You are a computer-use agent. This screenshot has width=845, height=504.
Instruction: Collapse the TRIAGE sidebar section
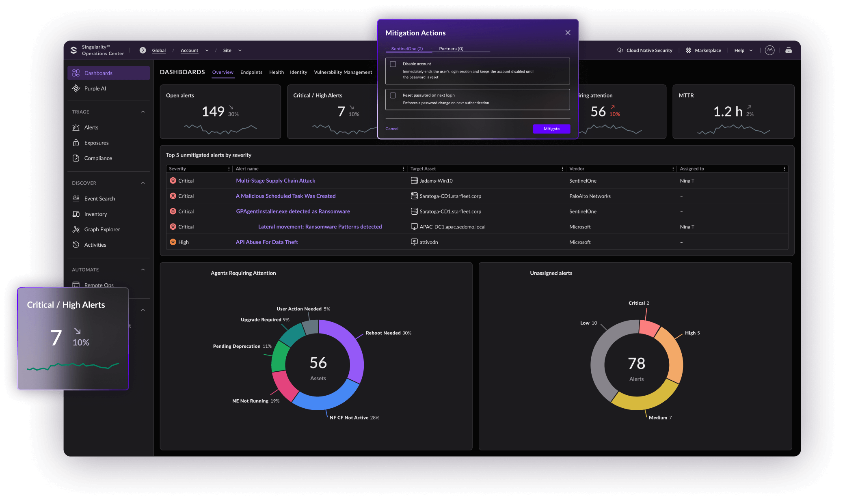tap(143, 112)
